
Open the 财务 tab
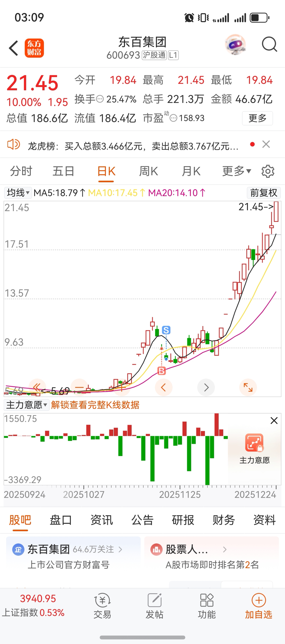(224, 520)
